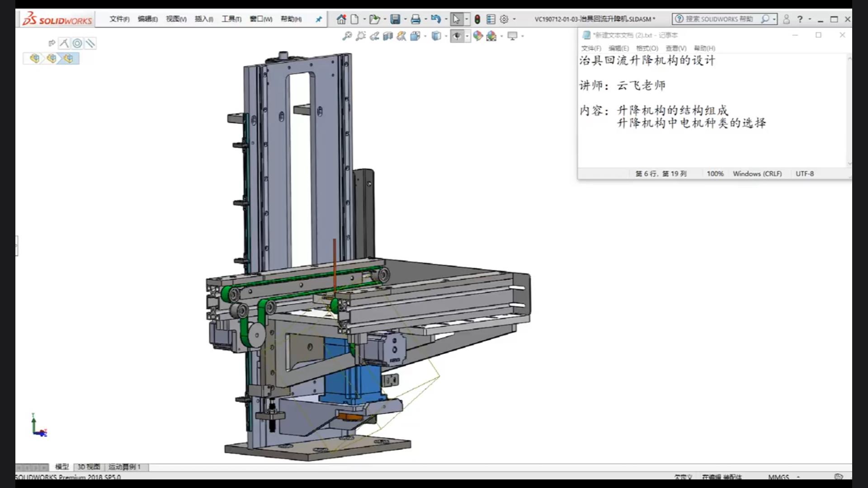Click the View Settings monitor icon

513,36
